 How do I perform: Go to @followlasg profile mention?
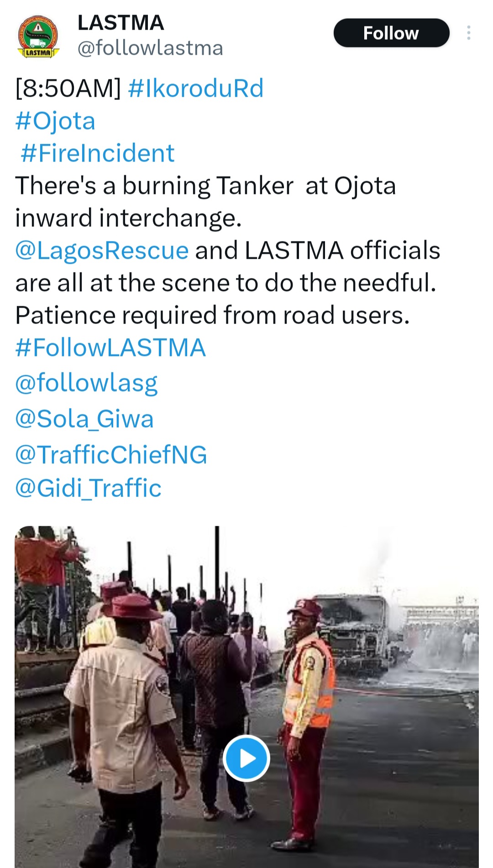point(86,382)
